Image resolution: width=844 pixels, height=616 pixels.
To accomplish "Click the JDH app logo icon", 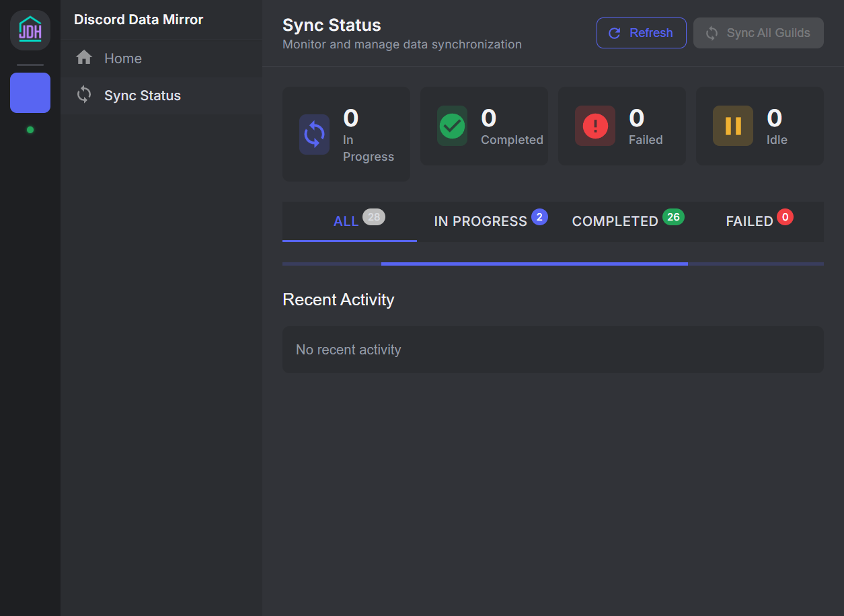I will click(x=30, y=30).
